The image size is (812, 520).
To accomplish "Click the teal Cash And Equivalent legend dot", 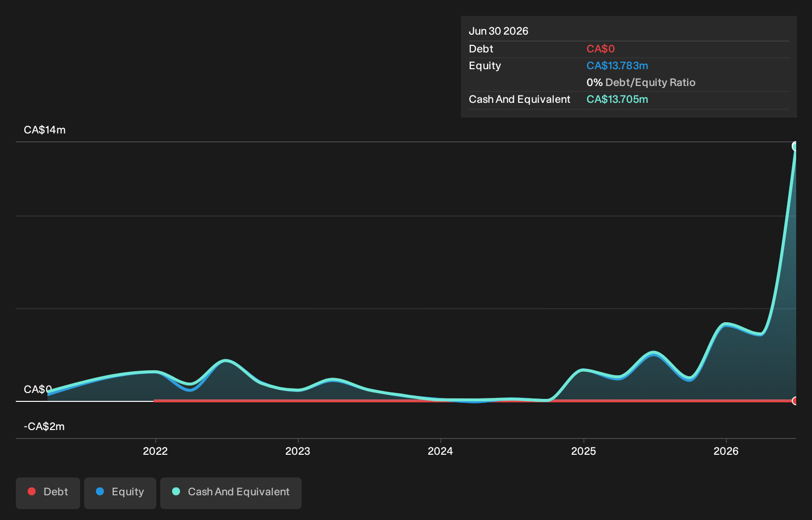I will coord(176,491).
